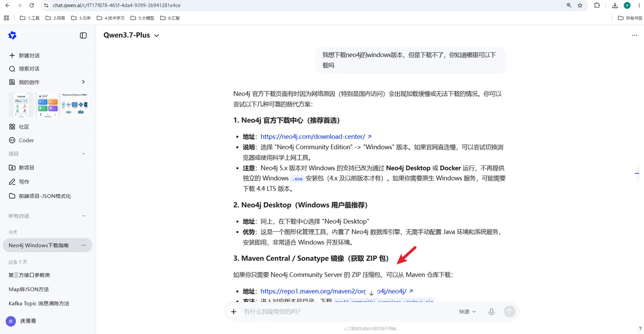Viewport: 644px width, 334px height.
Task: Open 我的创作 section
Action: pyautogui.click(x=24, y=82)
